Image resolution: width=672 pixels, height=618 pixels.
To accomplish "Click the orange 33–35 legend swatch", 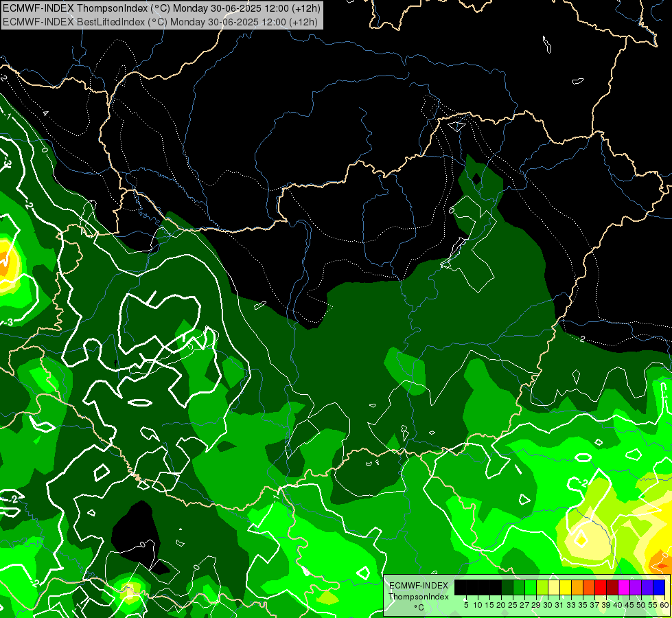I will (x=577, y=587).
